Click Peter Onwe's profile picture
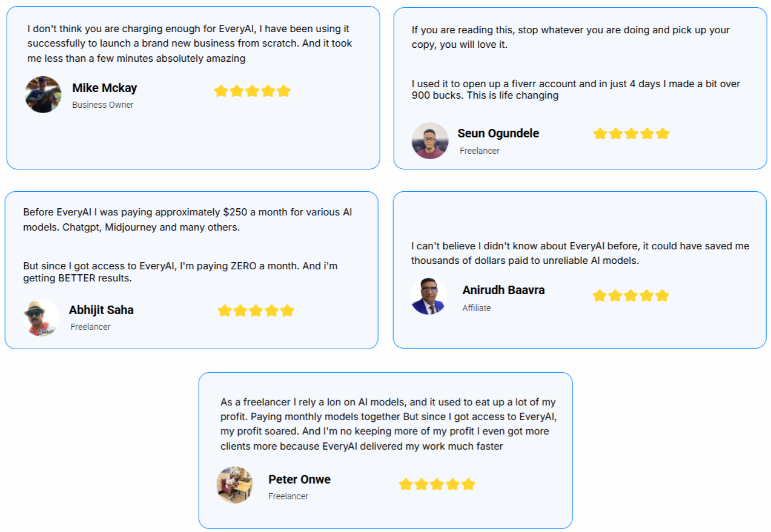 (x=235, y=485)
